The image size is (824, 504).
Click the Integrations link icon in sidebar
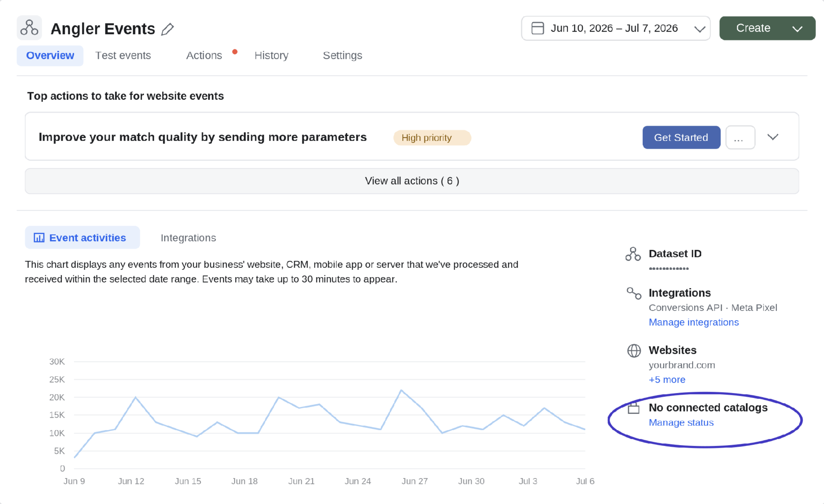(634, 293)
